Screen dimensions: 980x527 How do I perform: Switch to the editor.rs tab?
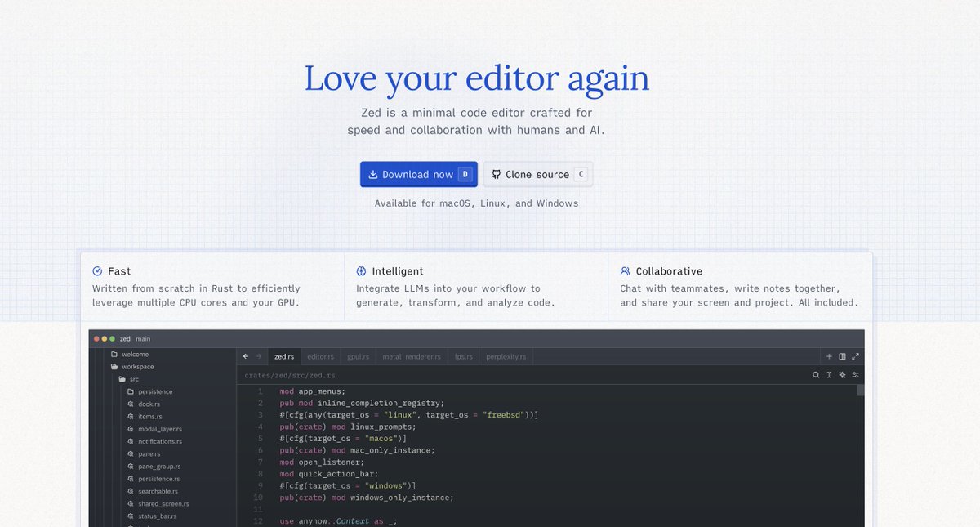320,356
